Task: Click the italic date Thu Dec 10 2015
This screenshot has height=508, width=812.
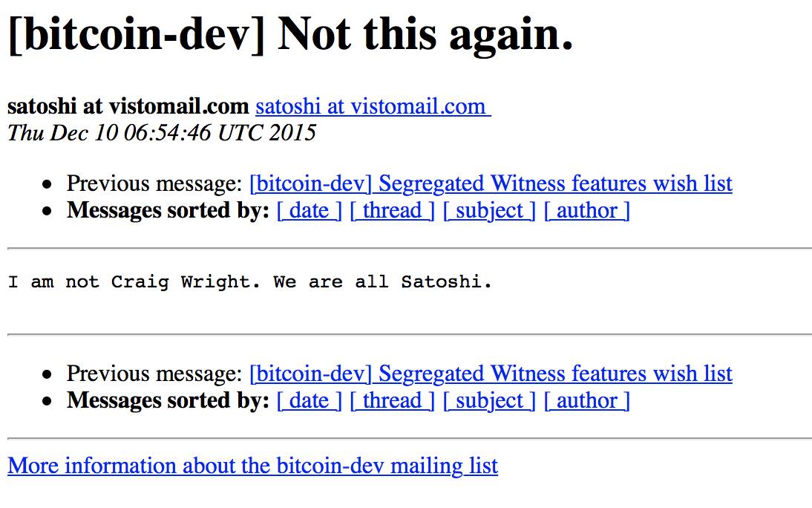Action: point(162,133)
